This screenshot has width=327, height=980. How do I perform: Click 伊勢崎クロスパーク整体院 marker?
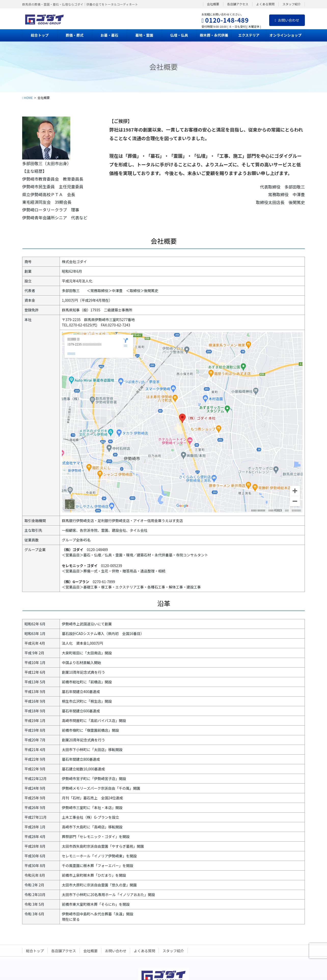click(186, 350)
